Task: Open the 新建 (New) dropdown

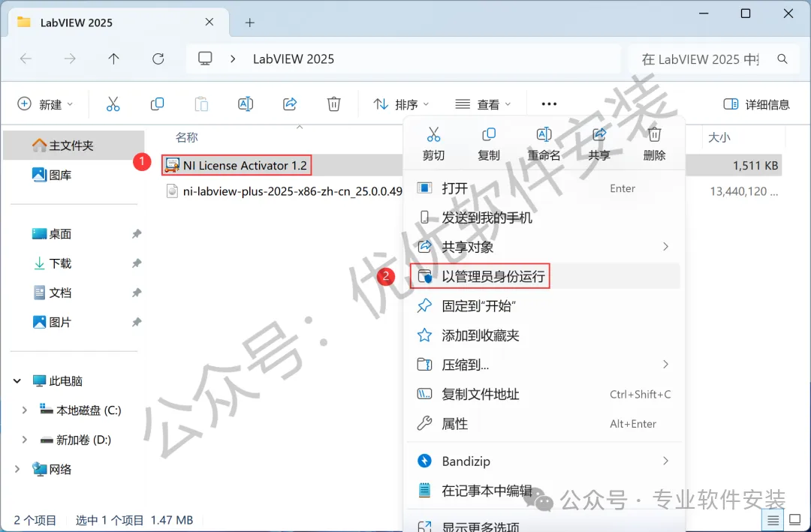Action: point(45,104)
